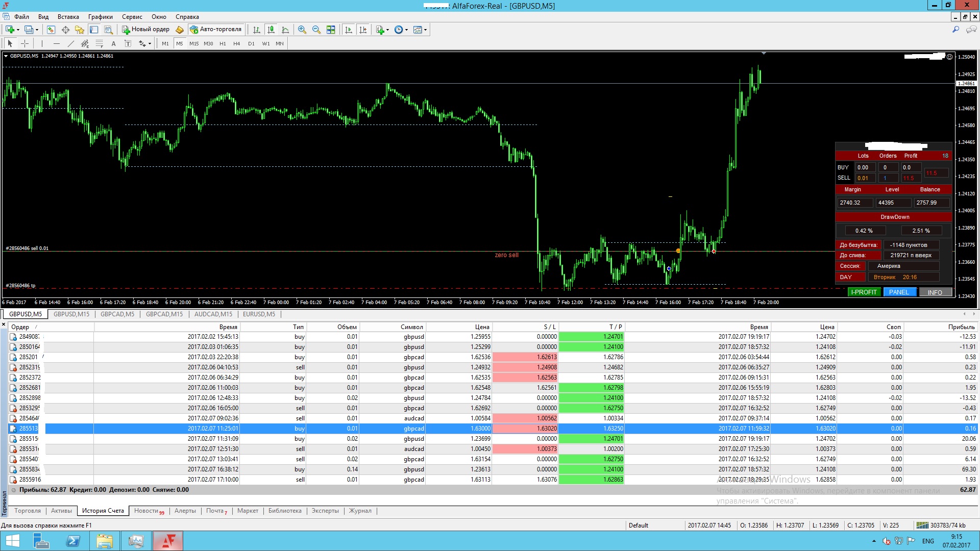This screenshot has width=980, height=551.
Task: Toggle chart auto scroll
Action: click(x=349, y=30)
